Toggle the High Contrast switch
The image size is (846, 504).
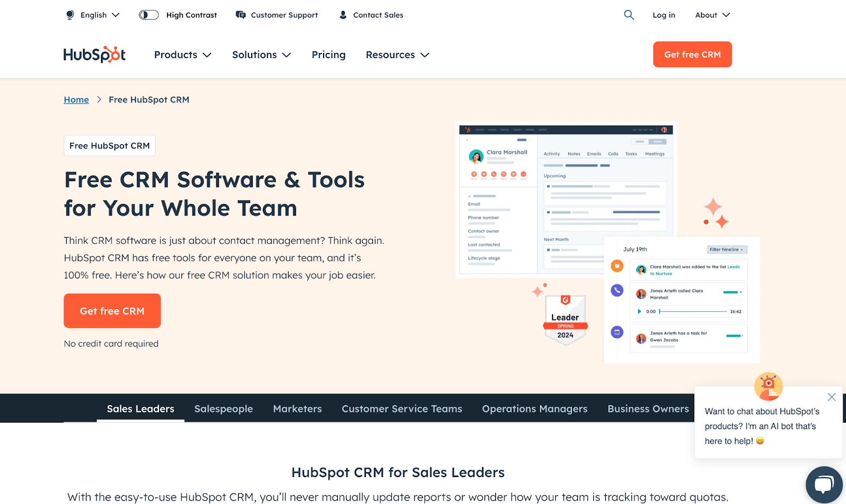point(148,15)
